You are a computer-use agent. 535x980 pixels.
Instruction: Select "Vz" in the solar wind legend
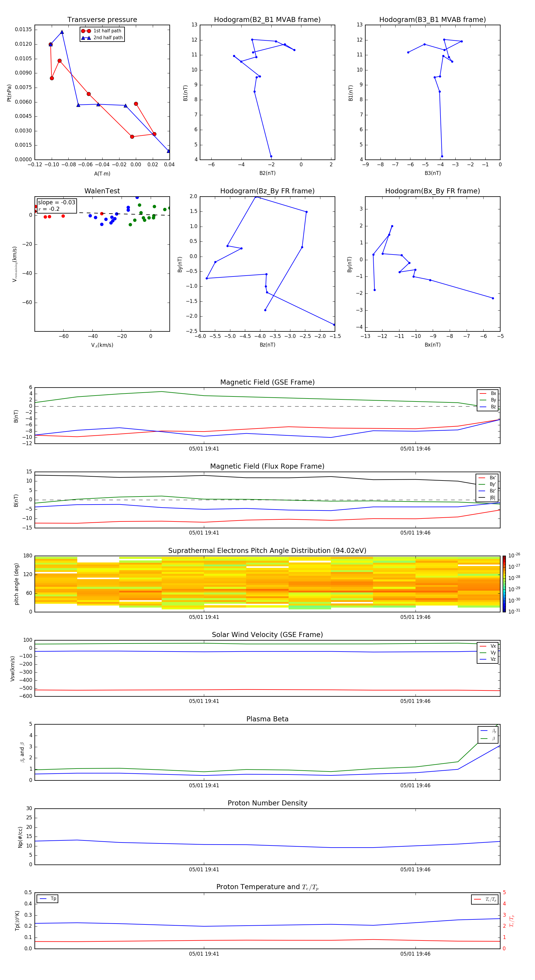point(488,659)
